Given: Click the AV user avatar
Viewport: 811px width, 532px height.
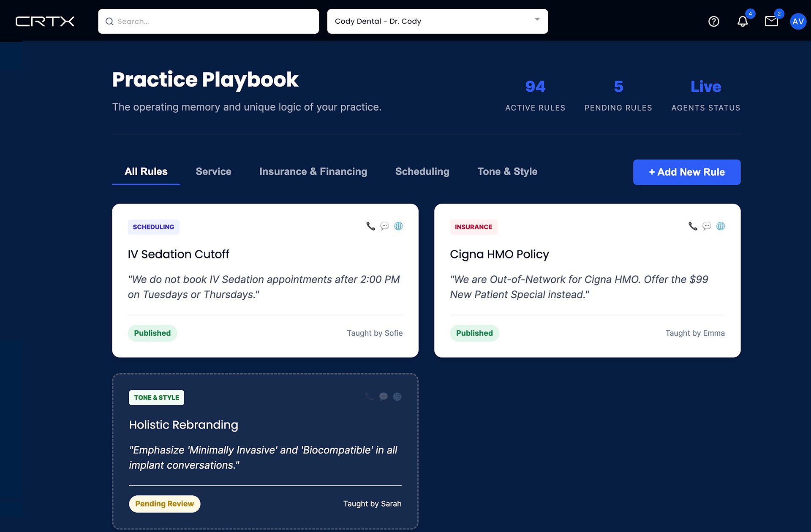Looking at the screenshot, I should tap(798, 22).
